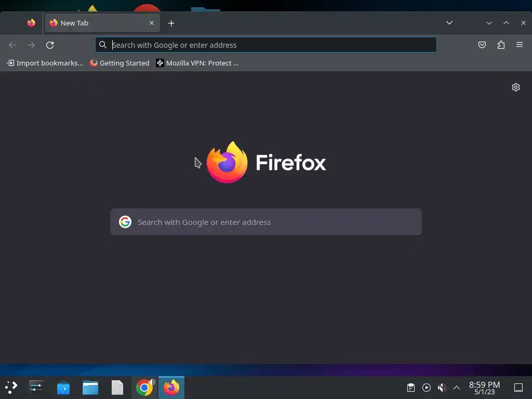Select the New Tab tab
This screenshot has width=532, height=399.
click(102, 23)
